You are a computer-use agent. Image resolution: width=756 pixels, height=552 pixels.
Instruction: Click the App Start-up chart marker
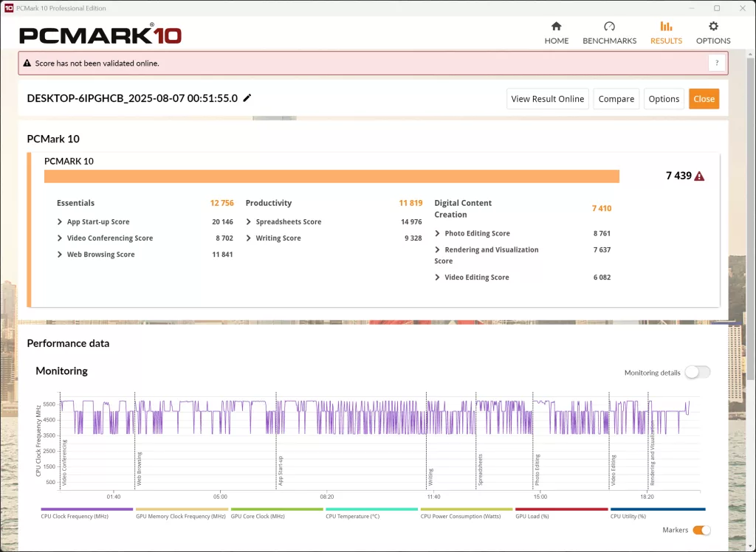tap(281, 471)
